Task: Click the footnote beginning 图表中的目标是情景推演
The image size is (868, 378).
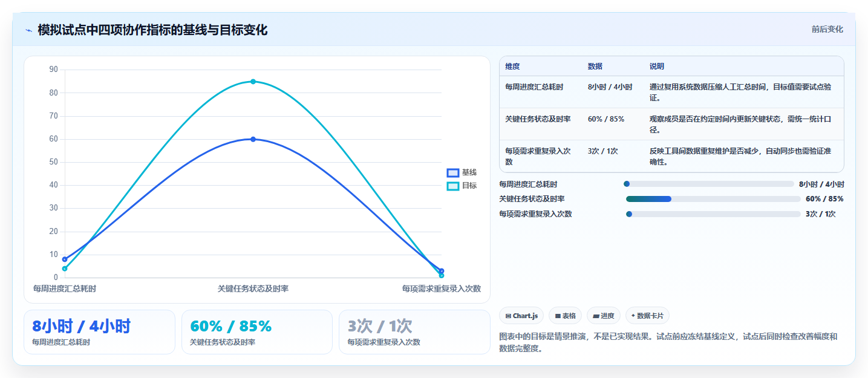Action: coord(668,342)
